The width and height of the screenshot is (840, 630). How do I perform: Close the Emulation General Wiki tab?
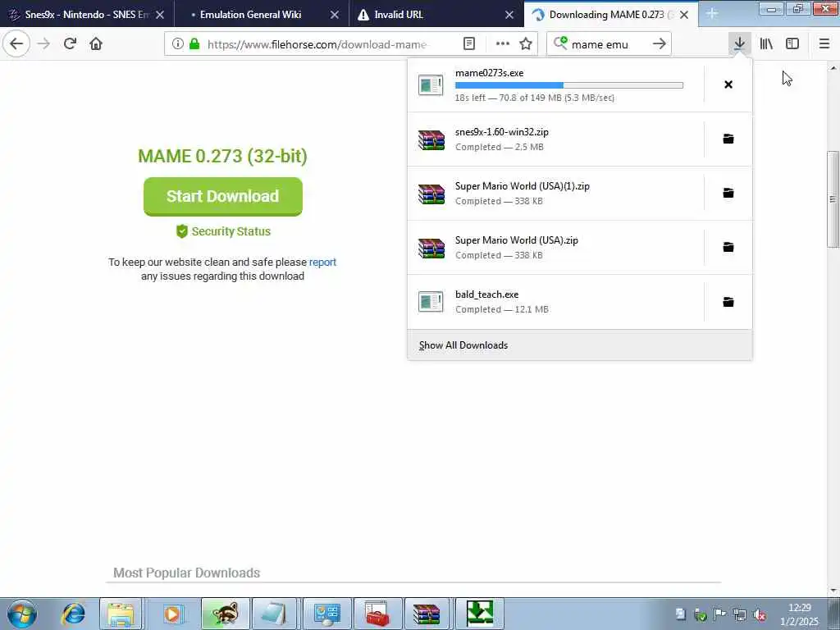click(335, 15)
